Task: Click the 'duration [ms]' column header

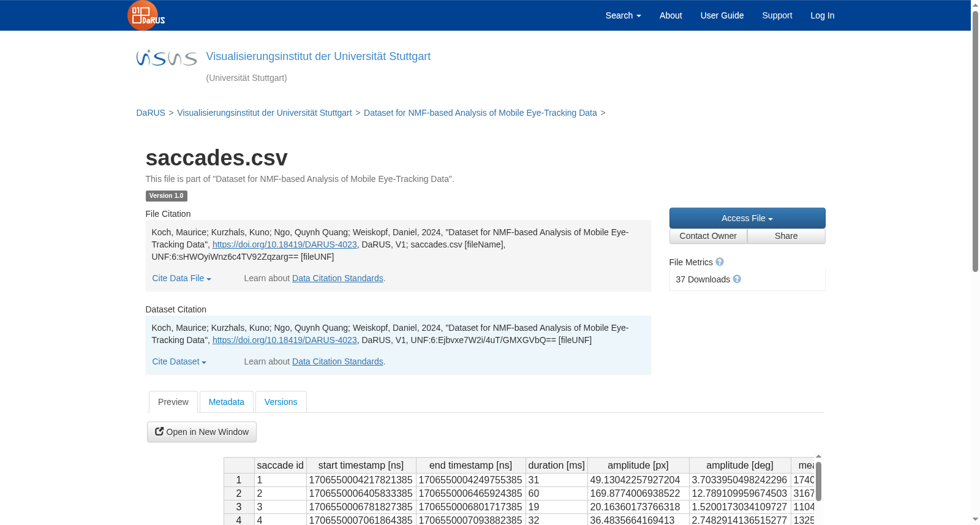Action: coord(556,465)
